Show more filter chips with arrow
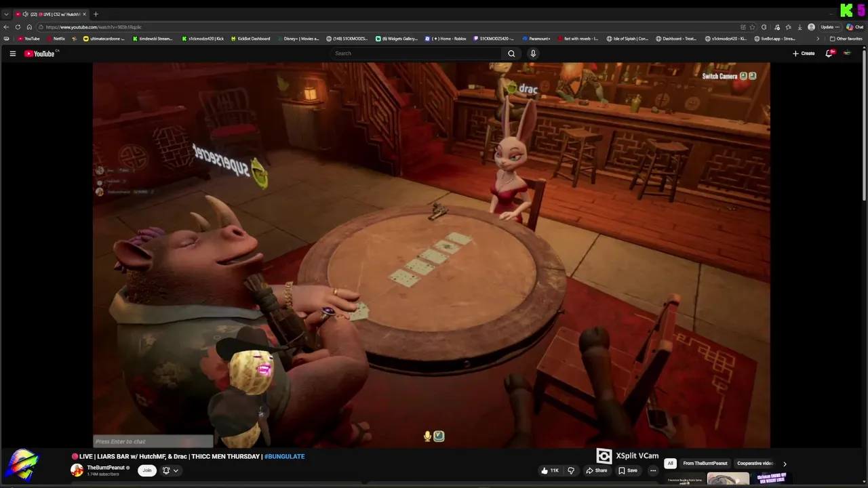Image resolution: width=868 pixels, height=488 pixels. coord(785,464)
